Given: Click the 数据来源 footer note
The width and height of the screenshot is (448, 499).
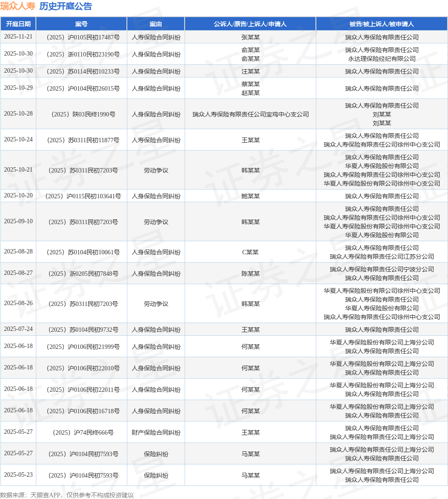Looking at the screenshot, I should [x=67, y=495].
